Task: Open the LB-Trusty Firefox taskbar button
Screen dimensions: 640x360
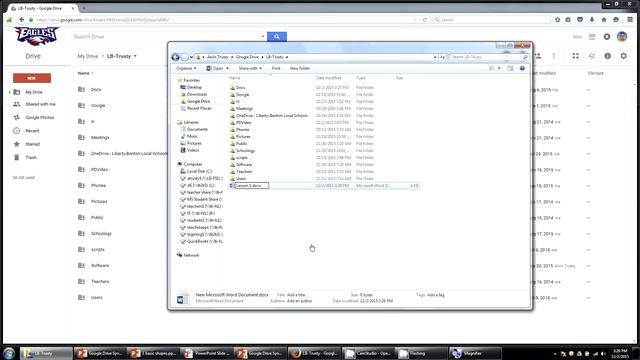Action: coord(314,353)
